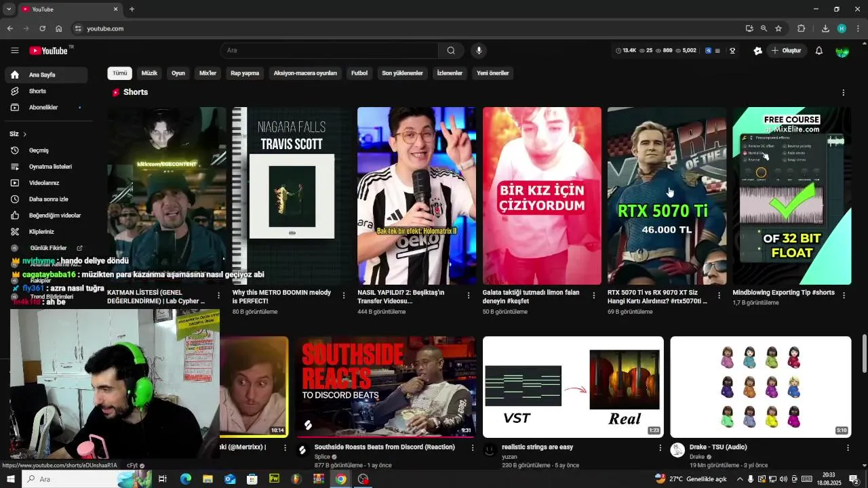868x488 pixels.
Task: Open the Windows notification center icon
Action: (854, 479)
